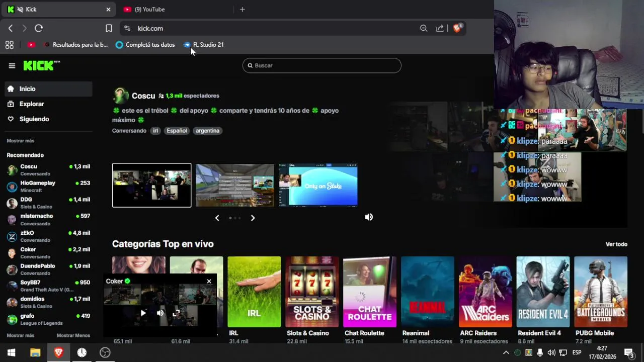The width and height of the screenshot is (644, 362).
Task: Open the volume tray icon
Action: tap(551, 352)
